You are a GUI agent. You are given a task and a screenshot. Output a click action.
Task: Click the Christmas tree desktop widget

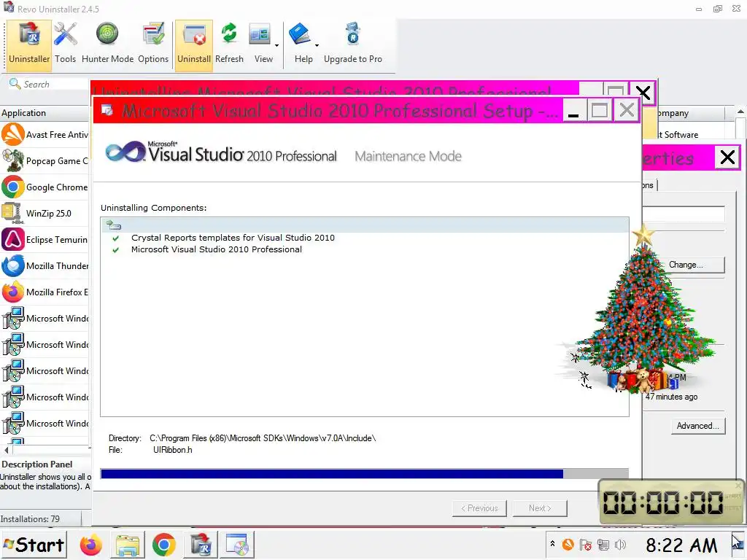tap(640, 309)
